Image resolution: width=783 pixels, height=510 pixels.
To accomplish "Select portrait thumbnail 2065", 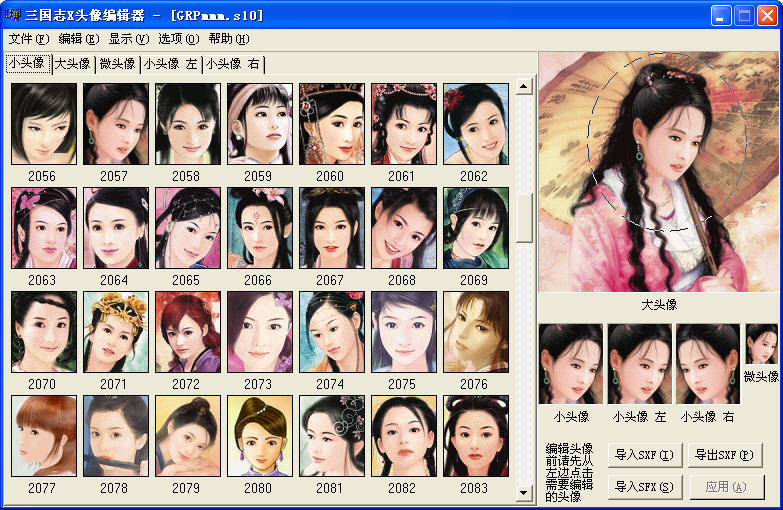I will (188, 228).
